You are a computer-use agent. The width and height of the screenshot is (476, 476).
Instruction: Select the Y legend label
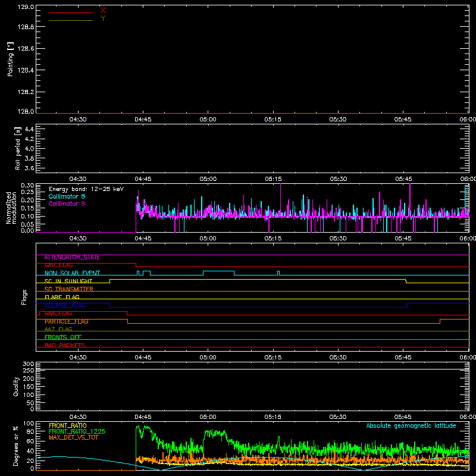[103, 18]
